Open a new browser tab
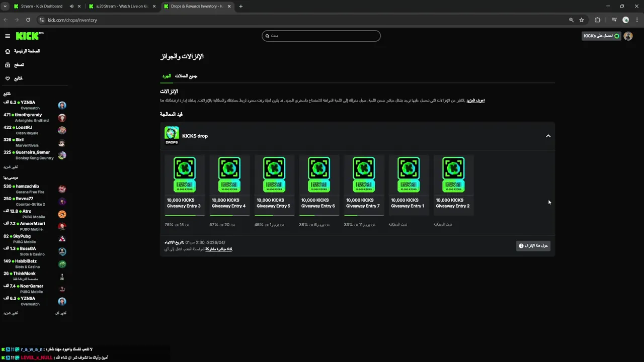This screenshot has height=362, width=644. point(240,7)
